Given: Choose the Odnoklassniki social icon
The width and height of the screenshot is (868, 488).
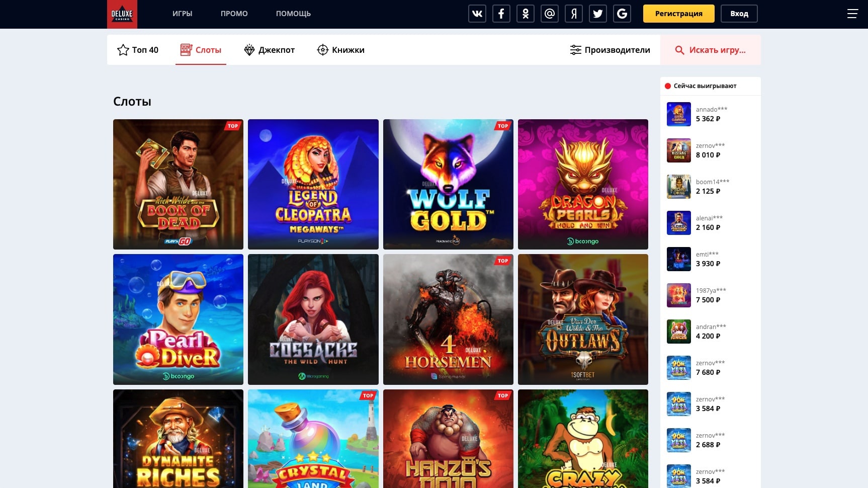Looking at the screenshot, I should click(x=525, y=14).
